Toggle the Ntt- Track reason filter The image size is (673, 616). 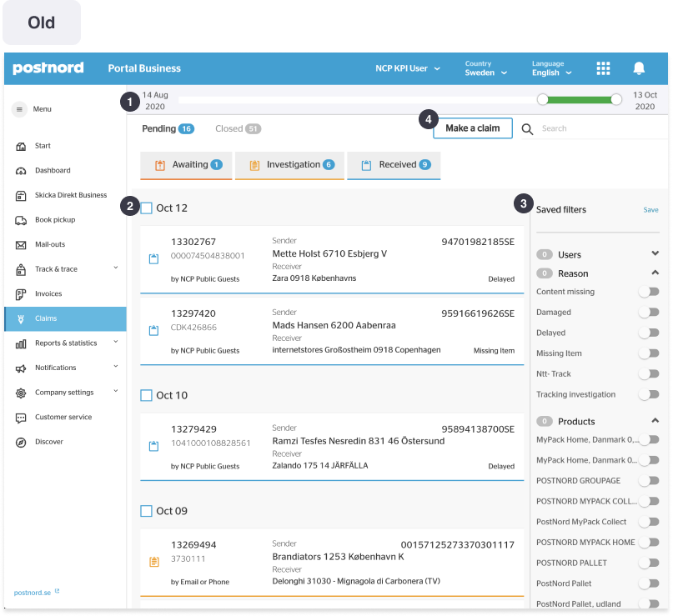[649, 373]
